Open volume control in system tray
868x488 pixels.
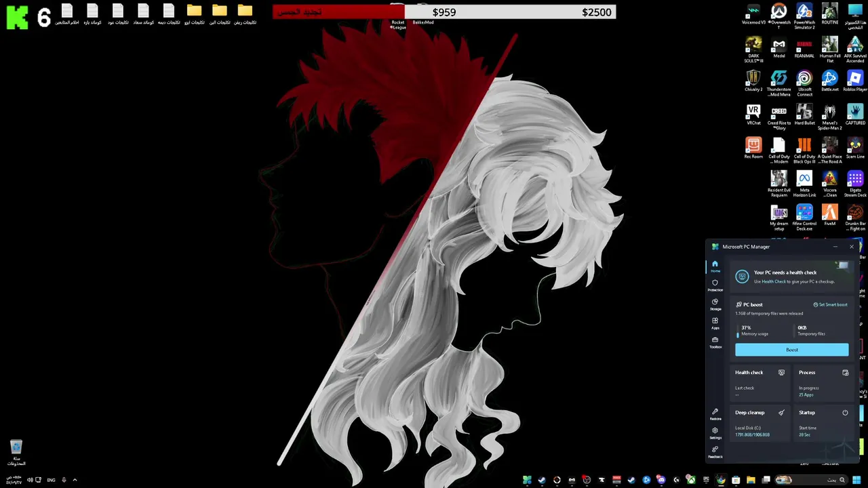click(29, 480)
